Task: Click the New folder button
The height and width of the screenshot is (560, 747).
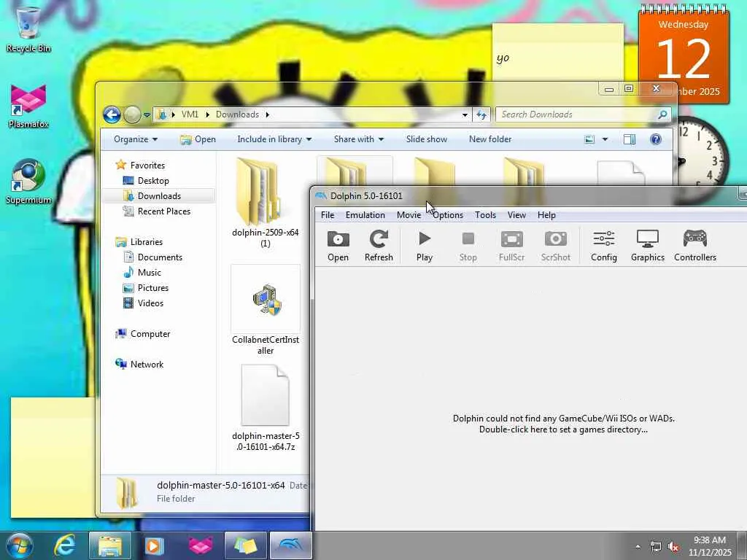Action: tap(490, 139)
